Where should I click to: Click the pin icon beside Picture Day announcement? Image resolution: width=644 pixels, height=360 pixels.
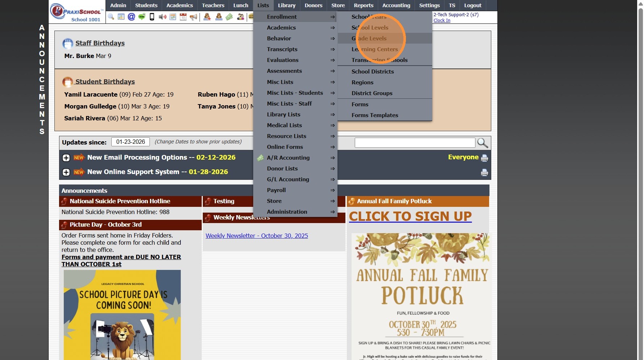click(64, 225)
